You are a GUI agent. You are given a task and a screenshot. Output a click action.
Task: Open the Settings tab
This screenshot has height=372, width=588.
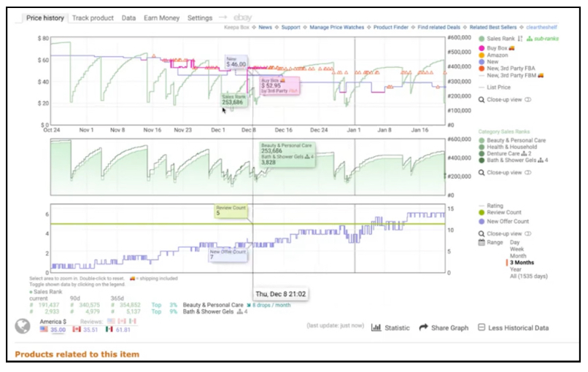click(200, 18)
